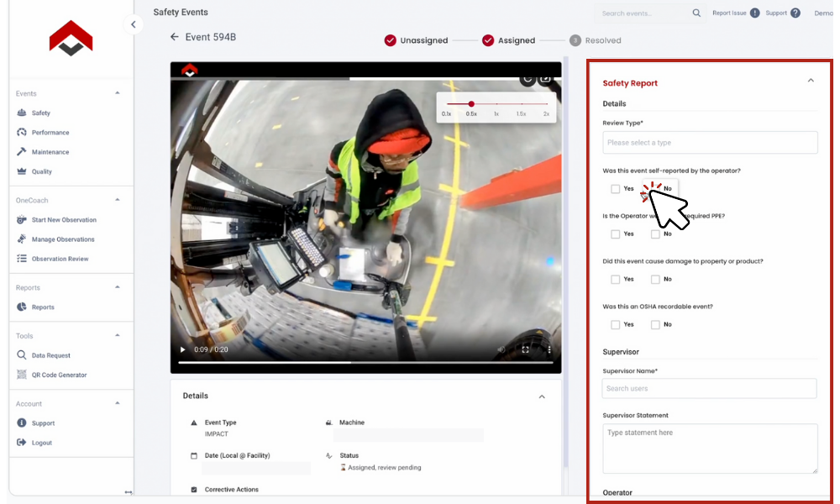Click the search magnifier in events search
This screenshot has height=504, width=840.
tap(697, 13)
